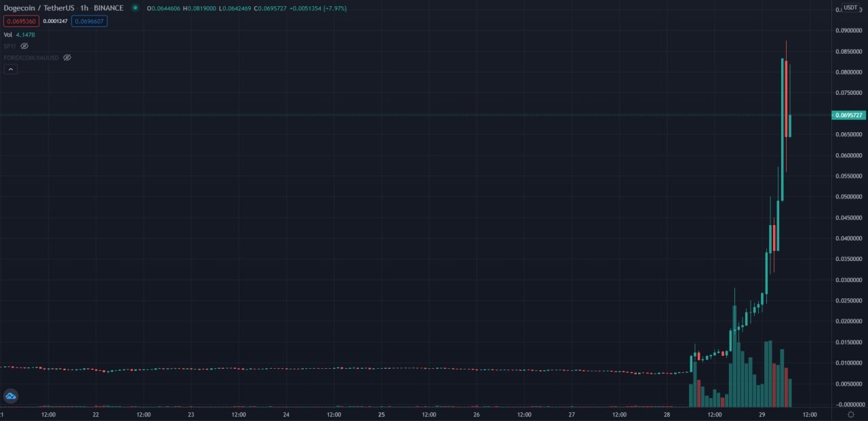This screenshot has height=421, width=868.
Task: Click the 1h interval label in the title
Action: (x=84, y=8)
